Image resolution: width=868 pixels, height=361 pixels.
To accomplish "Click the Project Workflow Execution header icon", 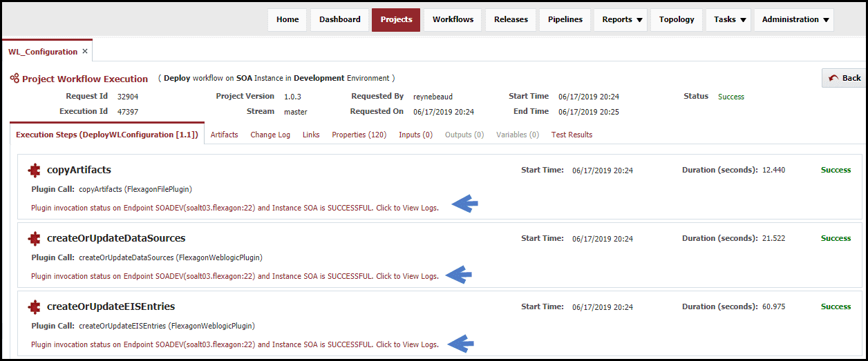I will coord(15,79).
